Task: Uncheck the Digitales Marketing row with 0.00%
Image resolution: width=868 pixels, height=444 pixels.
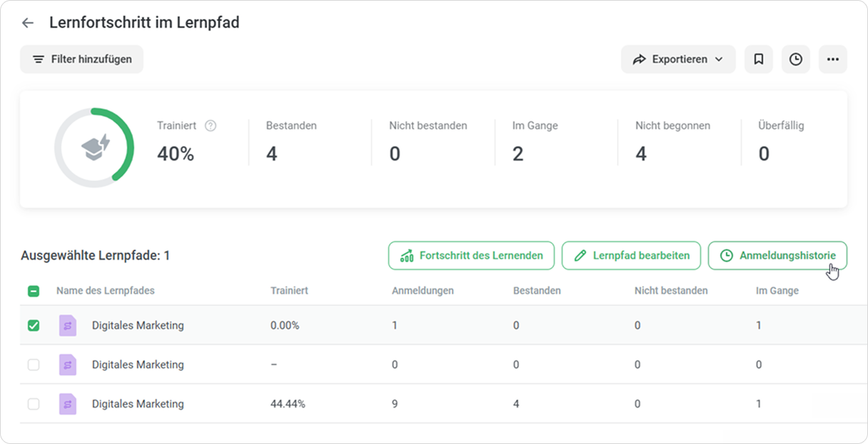Action: (34, 326)
